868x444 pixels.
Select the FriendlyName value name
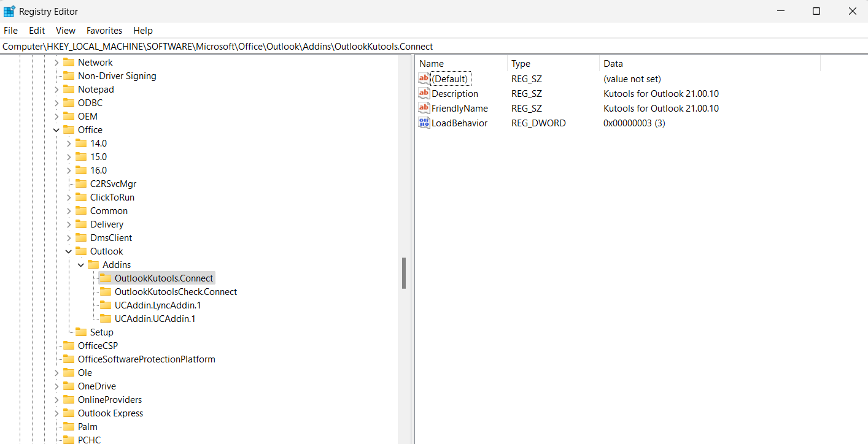[x=460, y=108]
